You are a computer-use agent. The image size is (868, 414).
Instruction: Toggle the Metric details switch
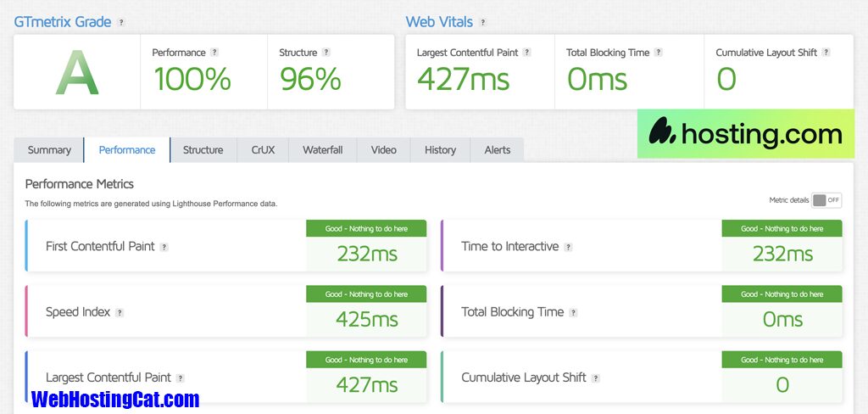click(826, 200)
